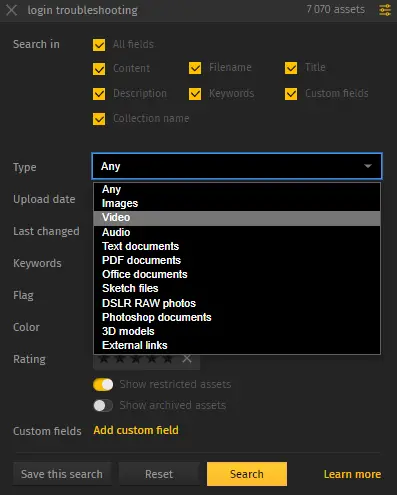The width and height of the screenshot is (397, 495).
Task: Uncheck the Description checkbox
Action: pyautogui.click(x=99, y=94)
